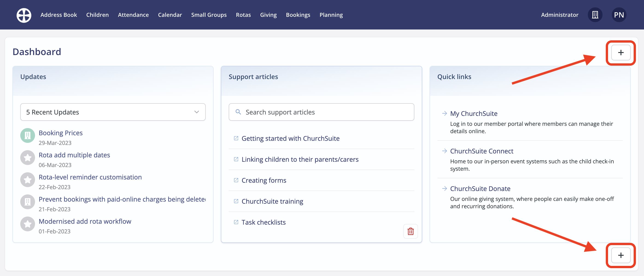Click the bottom plus add-widget button
The height and width of the screenshot is (276, 644).
(621, 255)
